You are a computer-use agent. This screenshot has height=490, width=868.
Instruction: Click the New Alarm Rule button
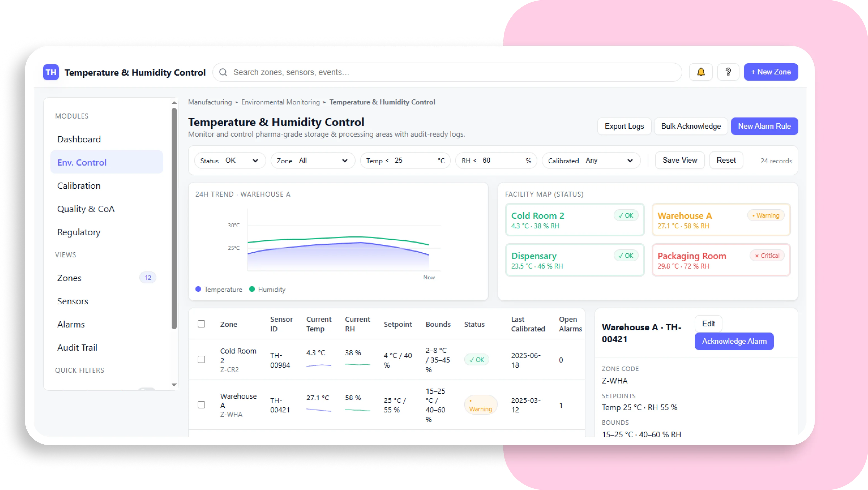tap(764, 126)
